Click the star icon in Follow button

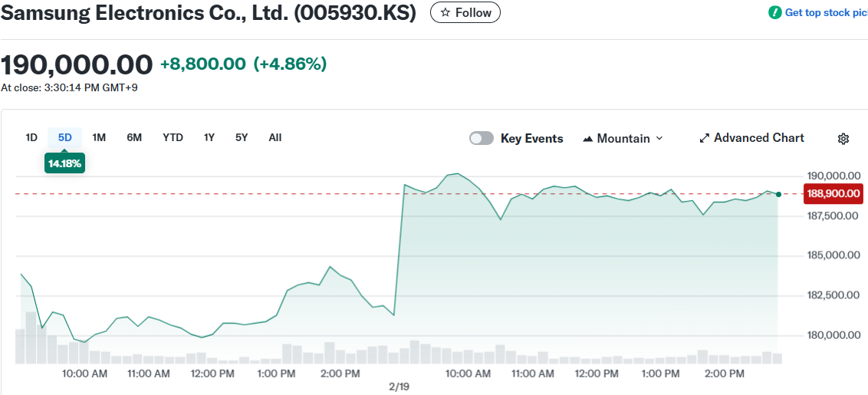click(x=445, y=13)
